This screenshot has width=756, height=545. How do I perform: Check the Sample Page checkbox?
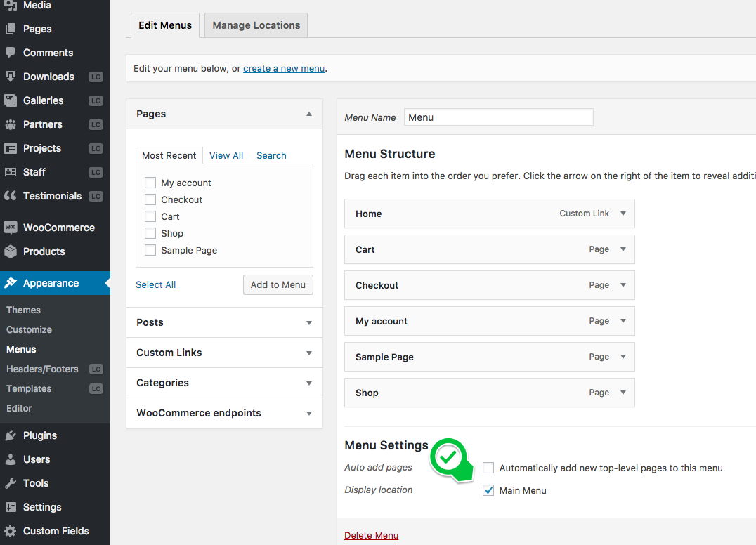150,250
